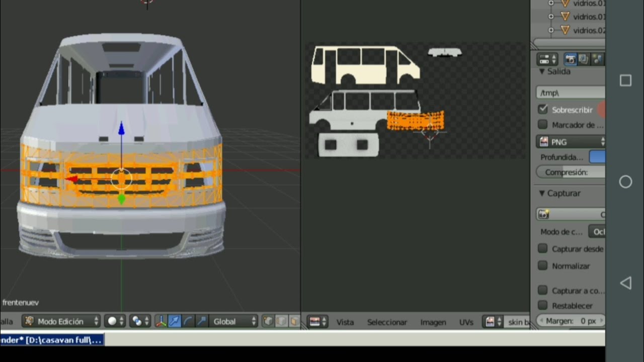Switch to the Scene properties tab
The image size is (644, 362).
(597, 59)
